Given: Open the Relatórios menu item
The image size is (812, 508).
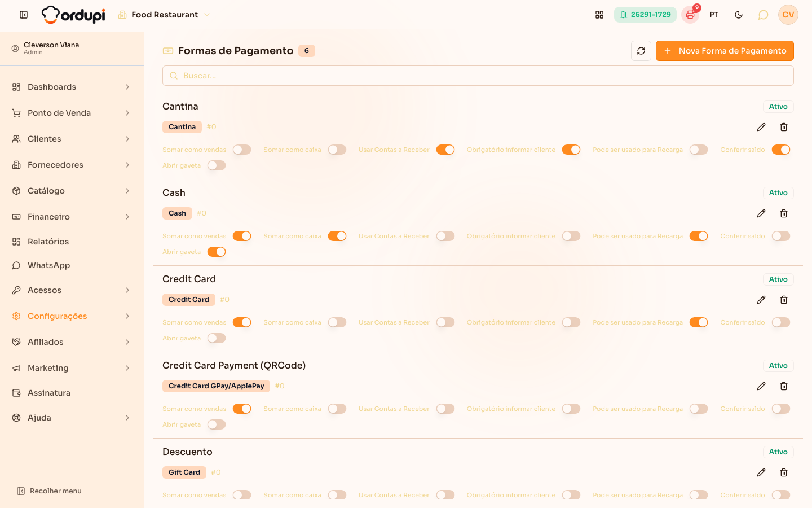Looking at the screenshot, I should [72, 242].
